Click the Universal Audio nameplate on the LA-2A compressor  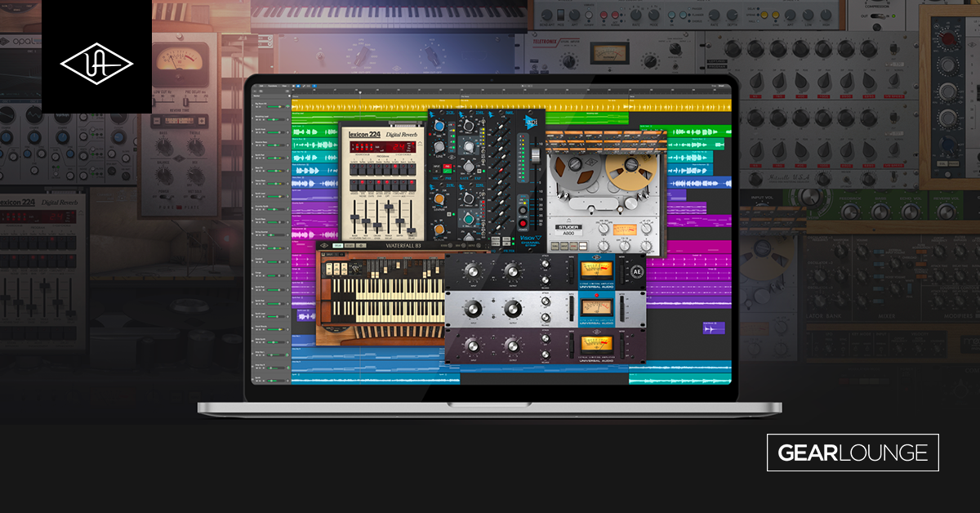[x=597, y=322]
